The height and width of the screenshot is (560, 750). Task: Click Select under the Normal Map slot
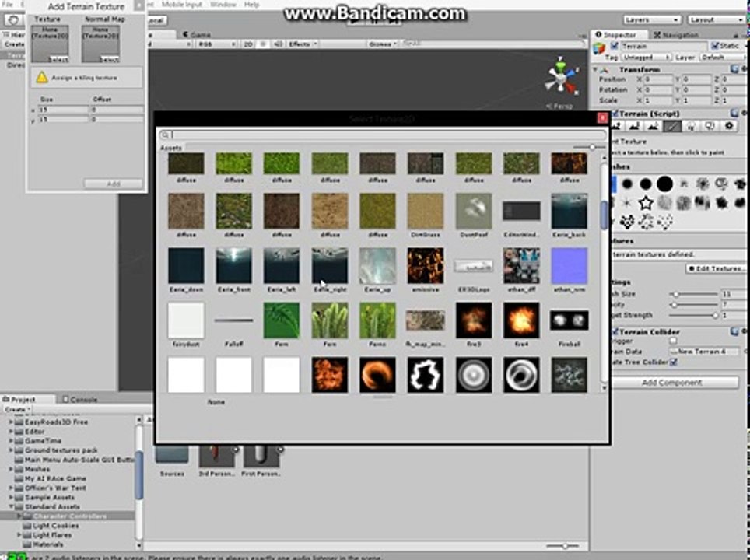pos(109,59)
